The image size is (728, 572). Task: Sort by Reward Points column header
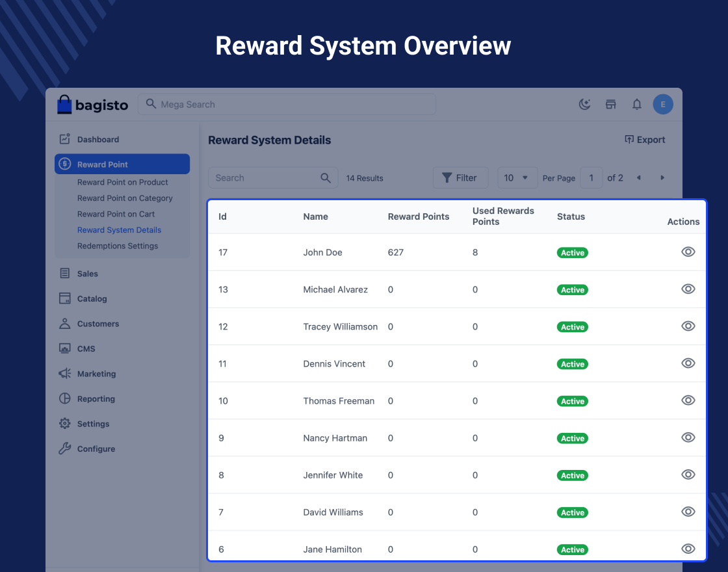tap(419, 217)
